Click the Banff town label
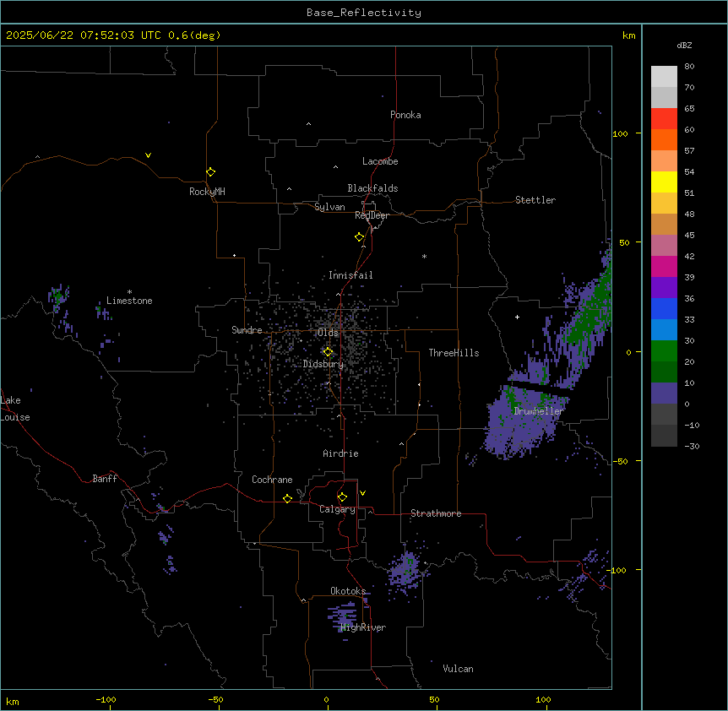The height and width of the screenshot is (711, 728). click(x=105, y=479)
